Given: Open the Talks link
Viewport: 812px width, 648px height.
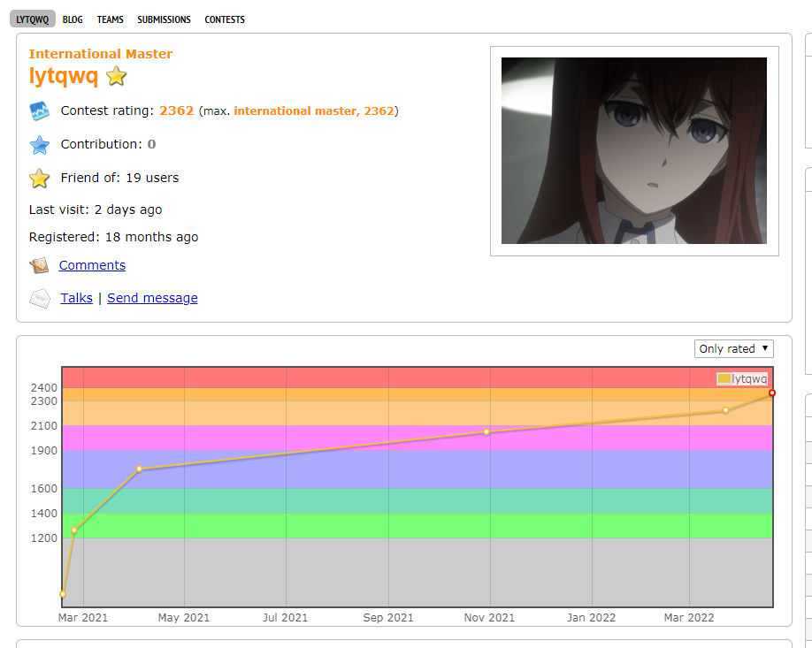Looking at the screenshot, I should tap(77, 298).
